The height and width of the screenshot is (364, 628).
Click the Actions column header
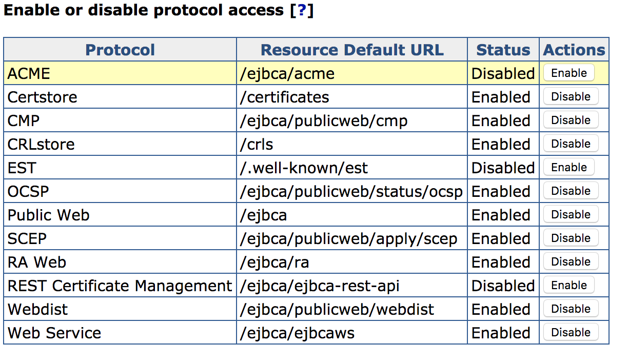(574, 50)
